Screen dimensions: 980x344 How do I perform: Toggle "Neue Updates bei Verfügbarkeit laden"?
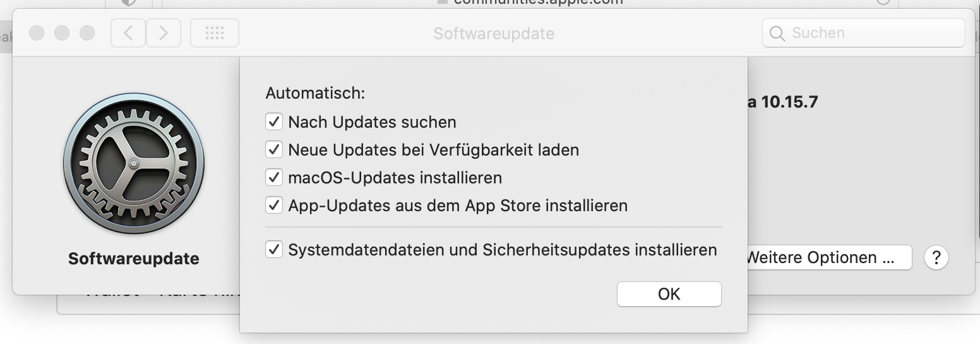pyautogui.click(x=273, y=150)
